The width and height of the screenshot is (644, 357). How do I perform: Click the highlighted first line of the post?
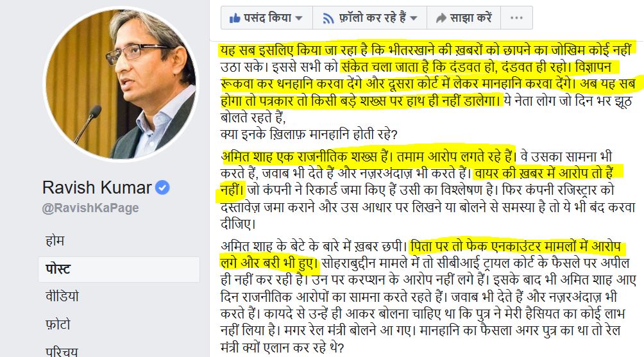[426, 50]
